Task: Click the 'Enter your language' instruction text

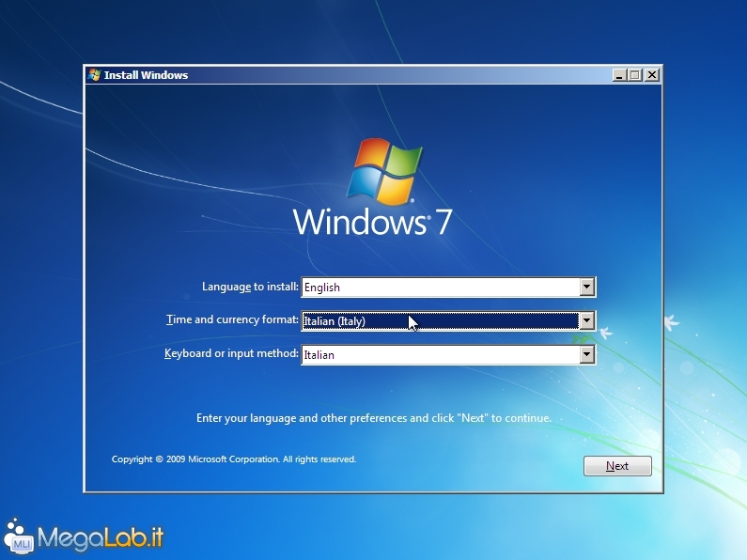Action: click(374, 418)
